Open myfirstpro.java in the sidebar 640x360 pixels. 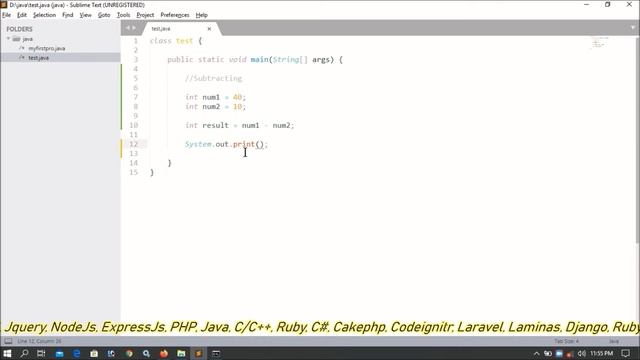[x=47, y=49]
